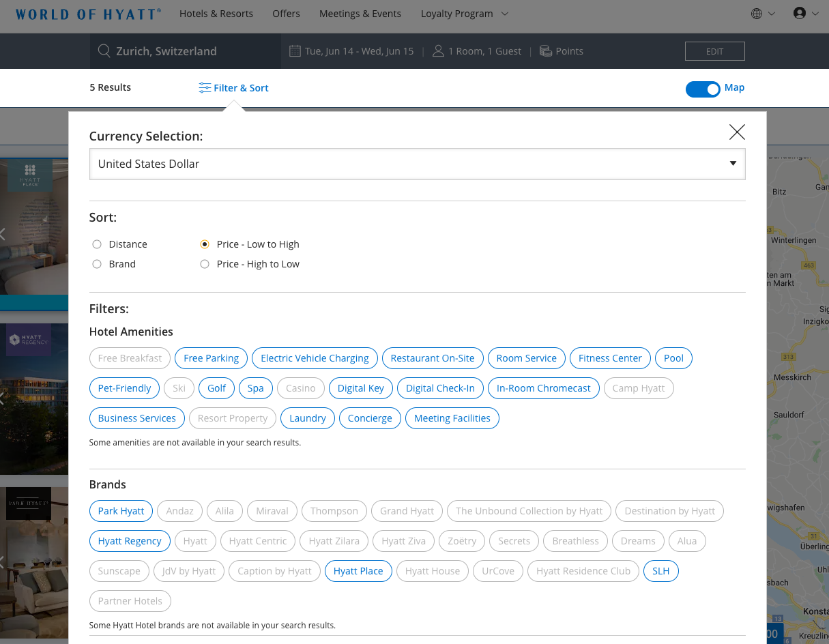Viewport: 829px width, 644px height.
Task: Filter by Hyatt Regency brand
Action: click(x=130, y=541)
